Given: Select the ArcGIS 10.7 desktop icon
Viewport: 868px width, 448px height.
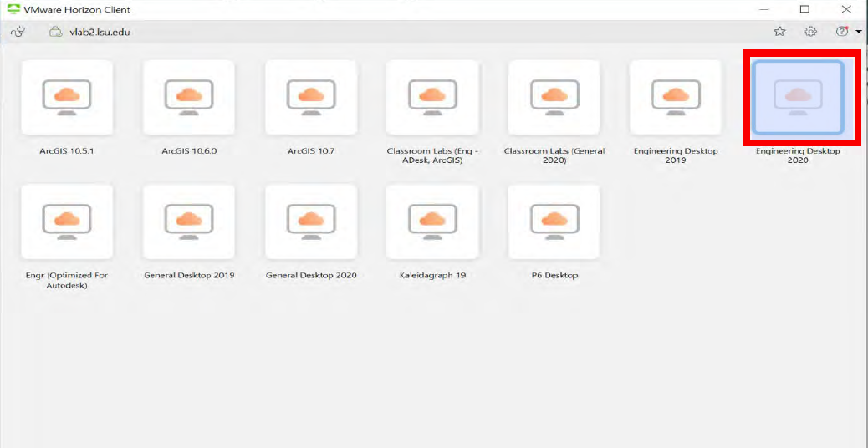Looking at the screenshot, I should pyautogui.click(x=310, y=97).
